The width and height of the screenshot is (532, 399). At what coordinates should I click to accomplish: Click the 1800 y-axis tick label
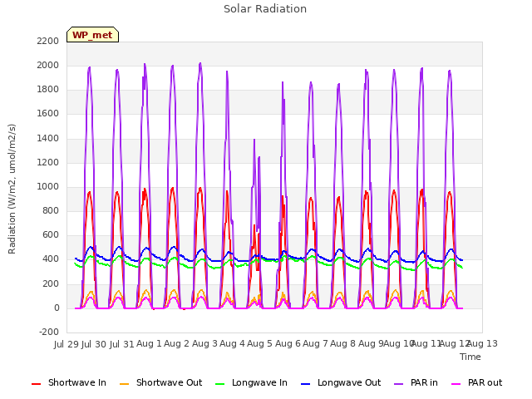(48, 90)
